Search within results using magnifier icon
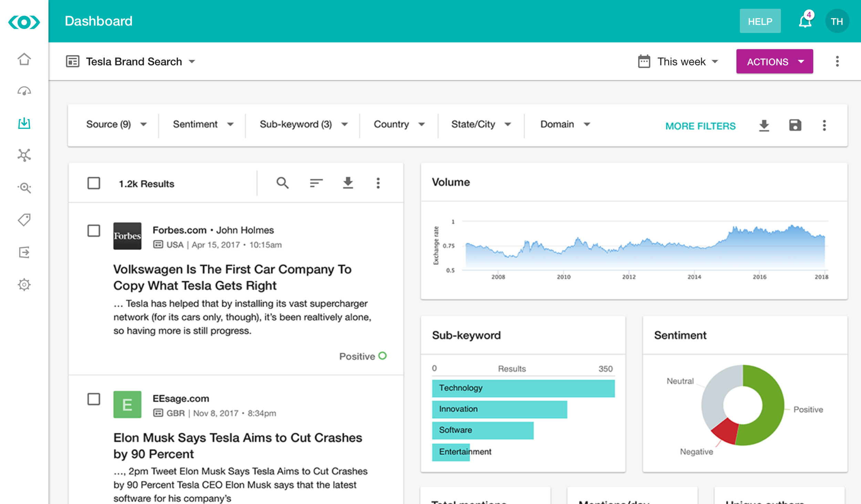861x504 pixels. 282,183
